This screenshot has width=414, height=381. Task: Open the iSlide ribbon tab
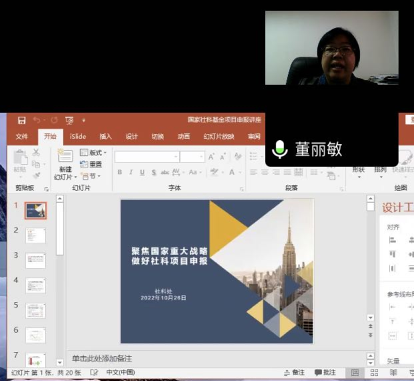78,136
